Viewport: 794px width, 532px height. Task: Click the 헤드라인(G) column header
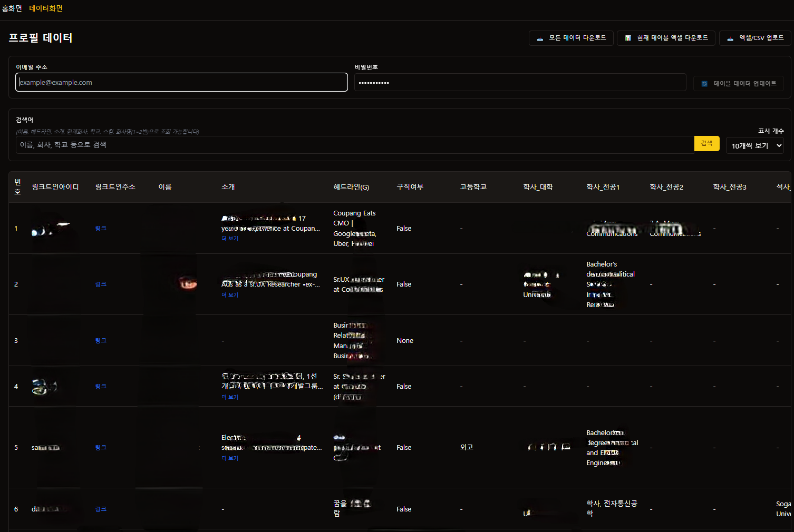(x=351, y=187)
